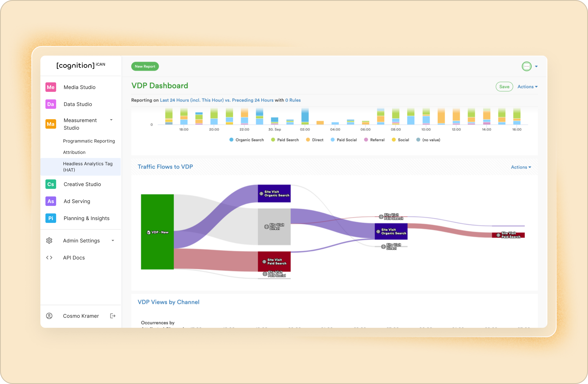Click the 0 Rules link
The width and height of the screenshot is (588, 384).
point(293,100)
